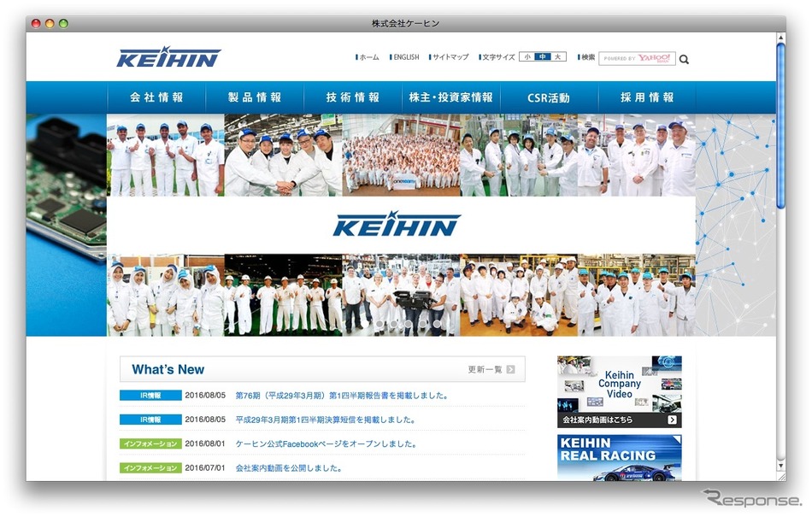Click the vertical scrollbar down arrow
Viewport: 812px width, 517px height.
pyautogui.click(x=780, y=466)
